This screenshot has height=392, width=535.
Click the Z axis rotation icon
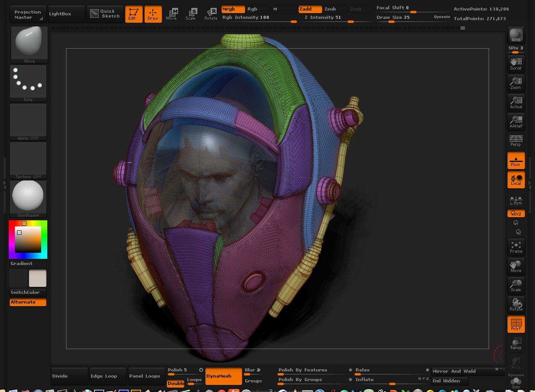coord(518,232)
